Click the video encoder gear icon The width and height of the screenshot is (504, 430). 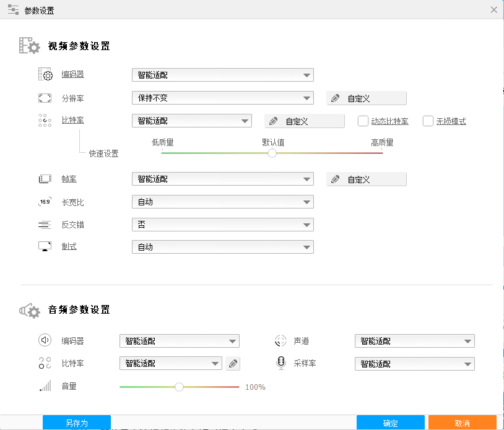(x=45, y=74)
